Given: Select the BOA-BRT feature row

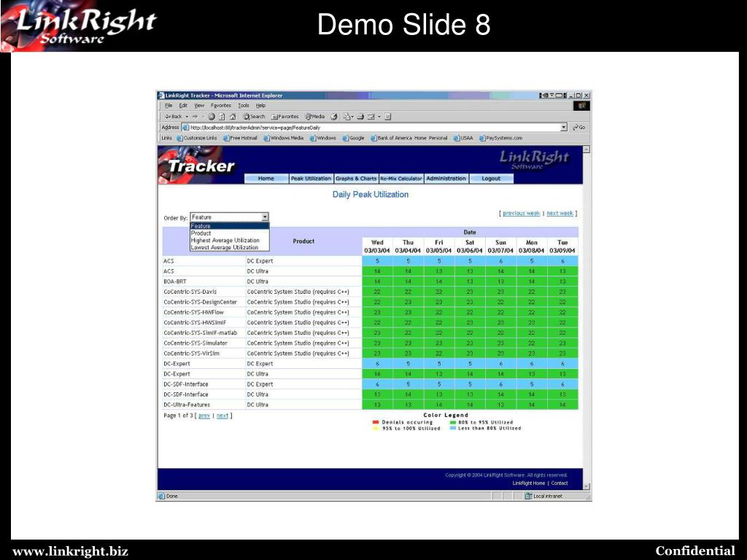Looking at the screenshot, I should tap(371, 281).
